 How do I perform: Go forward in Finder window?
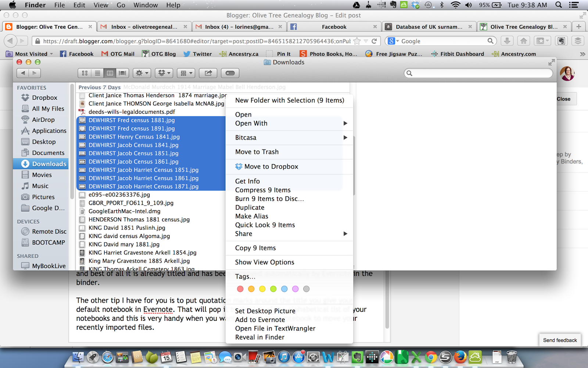[35, 73]
